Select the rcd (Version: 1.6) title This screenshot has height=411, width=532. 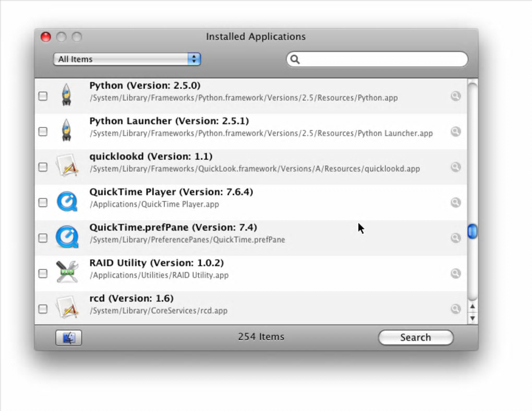131,298
